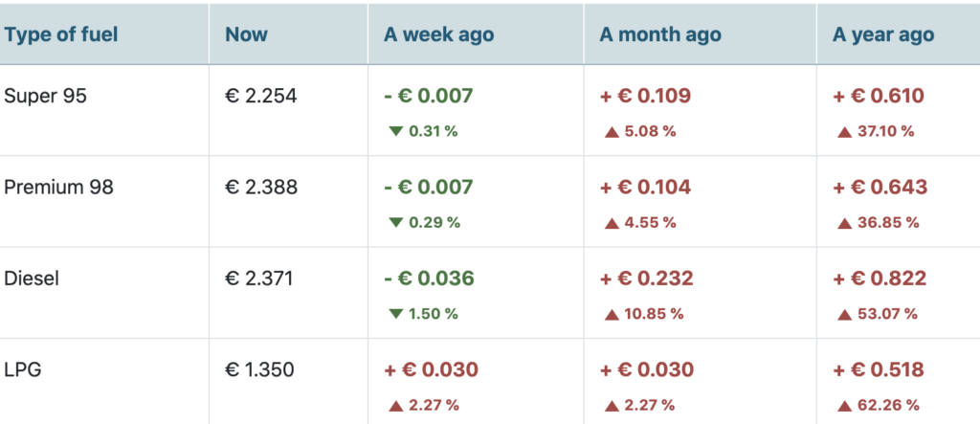Click the red up arrow beside 36.85 %
Viewport: 980px width, 424px height.
[x=844, y=222]
